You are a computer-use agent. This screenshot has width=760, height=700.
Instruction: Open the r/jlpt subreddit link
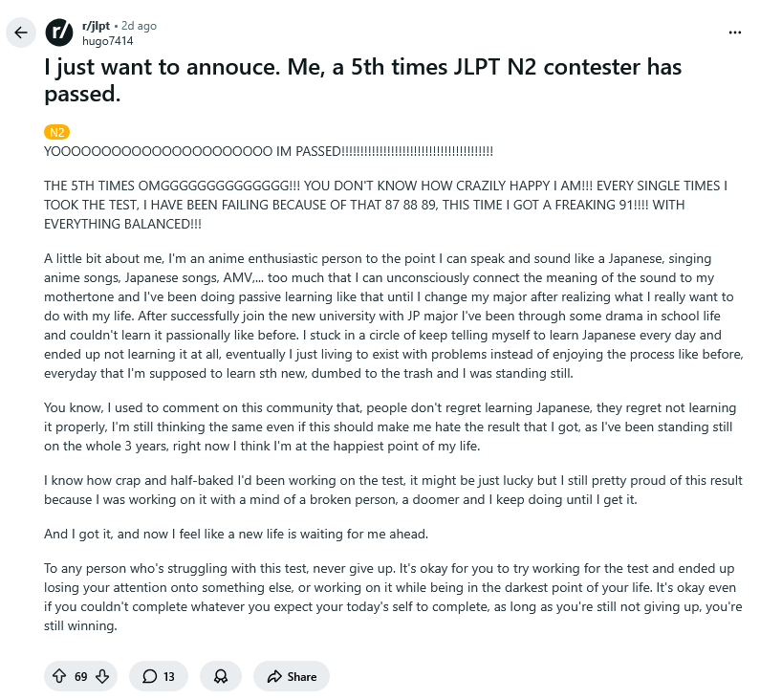[x=95, y=26]
